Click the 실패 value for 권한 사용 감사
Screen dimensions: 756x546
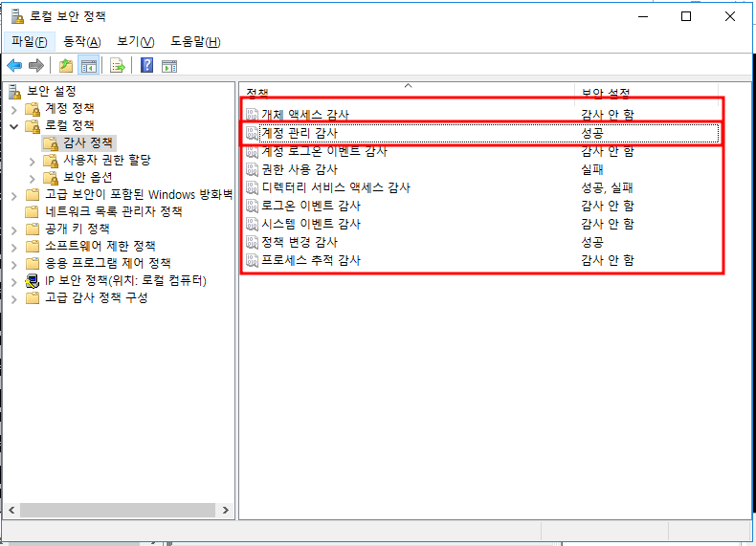click(592, 169)
